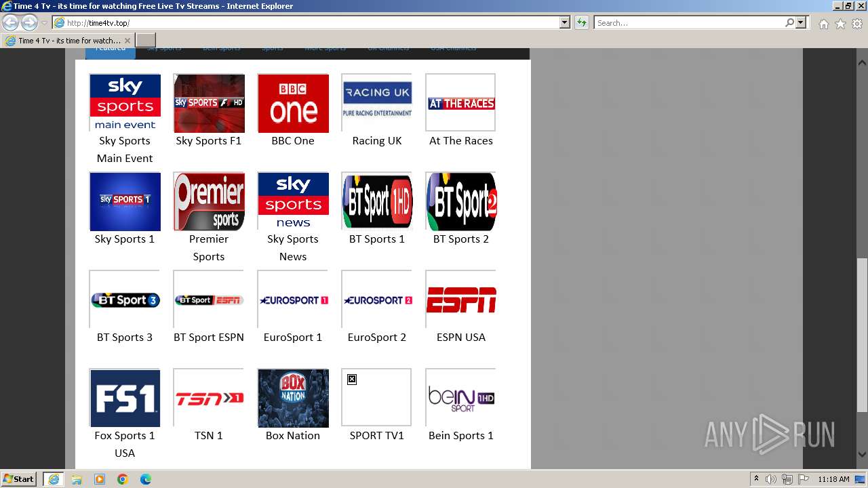
Task: Click the scrollbar up arrow
Action: [x=863, y=64]
